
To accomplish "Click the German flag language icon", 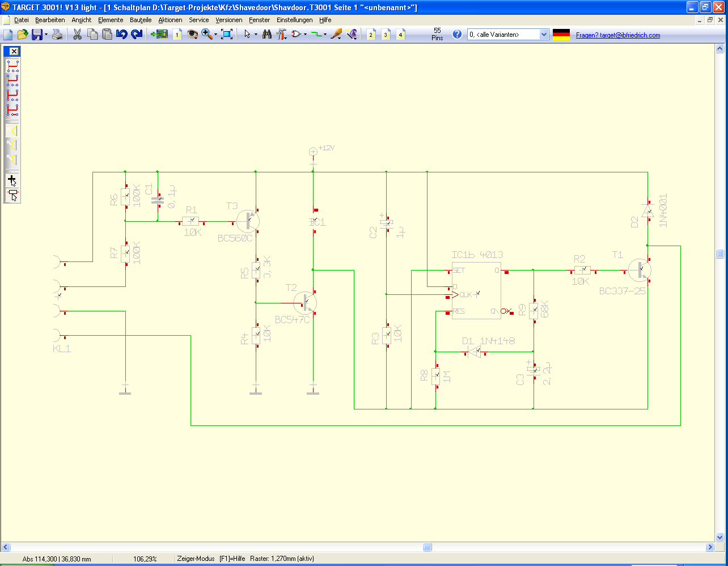I will tap(561, 35).
